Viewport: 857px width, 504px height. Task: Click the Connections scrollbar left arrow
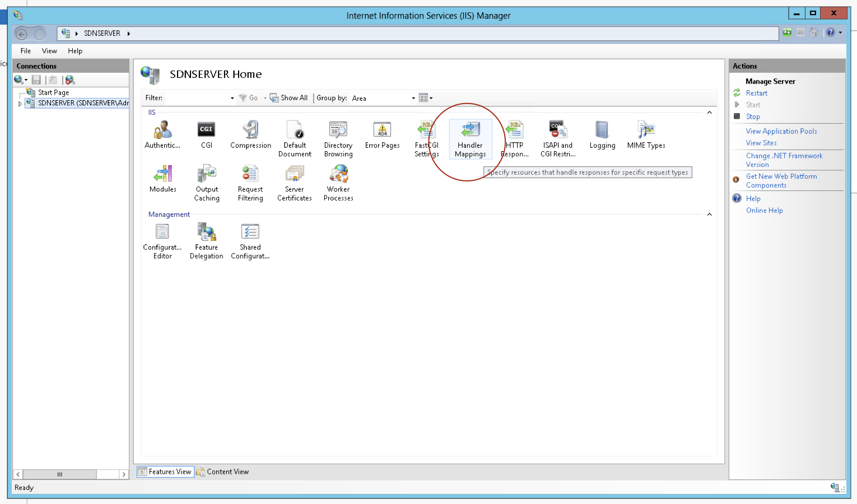18,474
